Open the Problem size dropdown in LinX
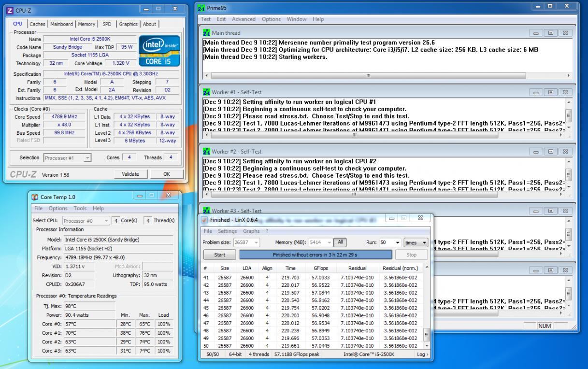 (246, 242)
